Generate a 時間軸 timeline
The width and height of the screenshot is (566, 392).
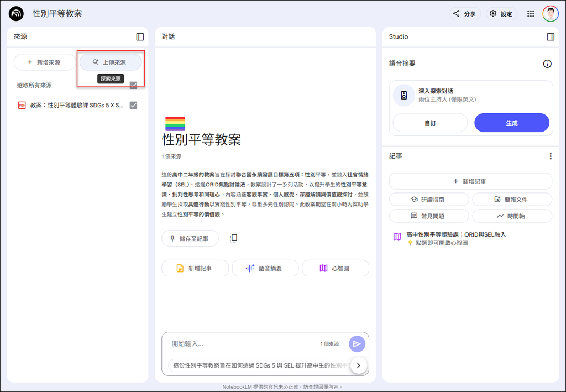(512, 216)
